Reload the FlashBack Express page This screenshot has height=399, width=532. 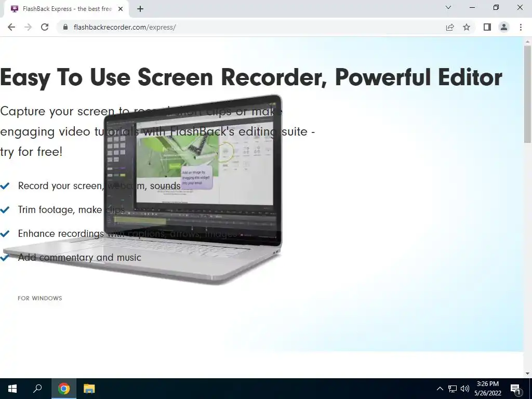pyautogui.click(x=45, y=27)
